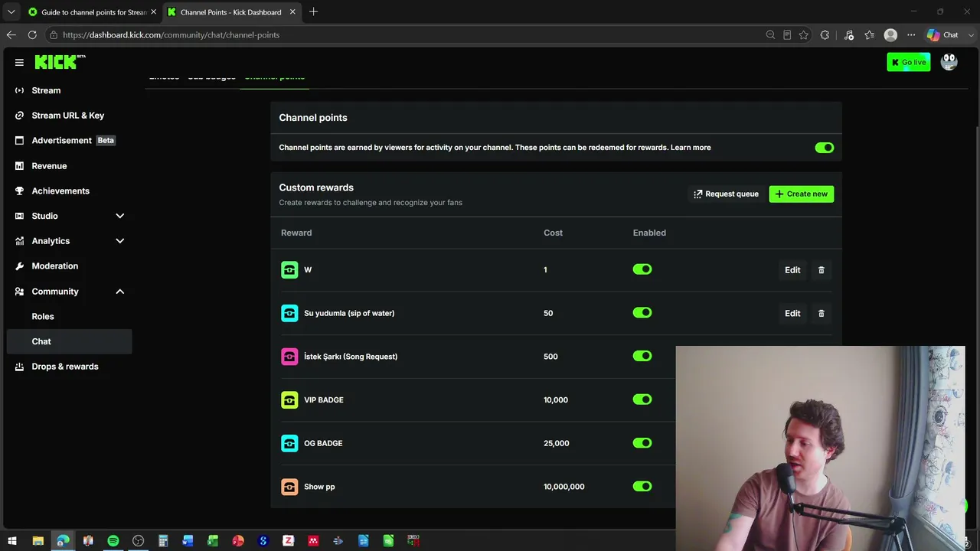Click the yellow VIP BADGE reward icon
Screen dimensions: 980x551
289,399
